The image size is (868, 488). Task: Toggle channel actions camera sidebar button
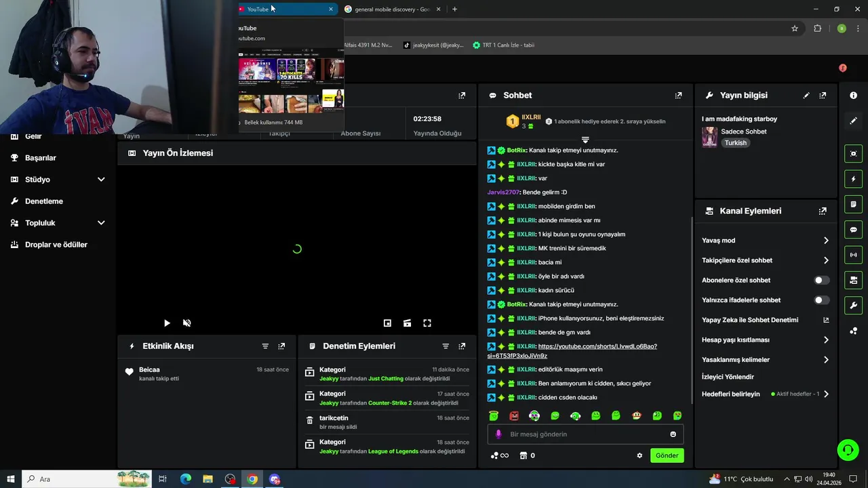tap(853, 280)
